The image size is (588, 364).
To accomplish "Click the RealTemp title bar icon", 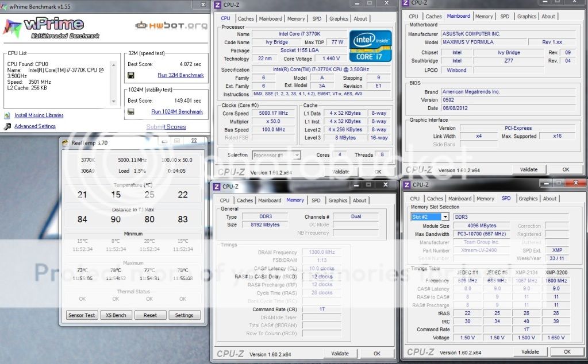I will (66, 143).
